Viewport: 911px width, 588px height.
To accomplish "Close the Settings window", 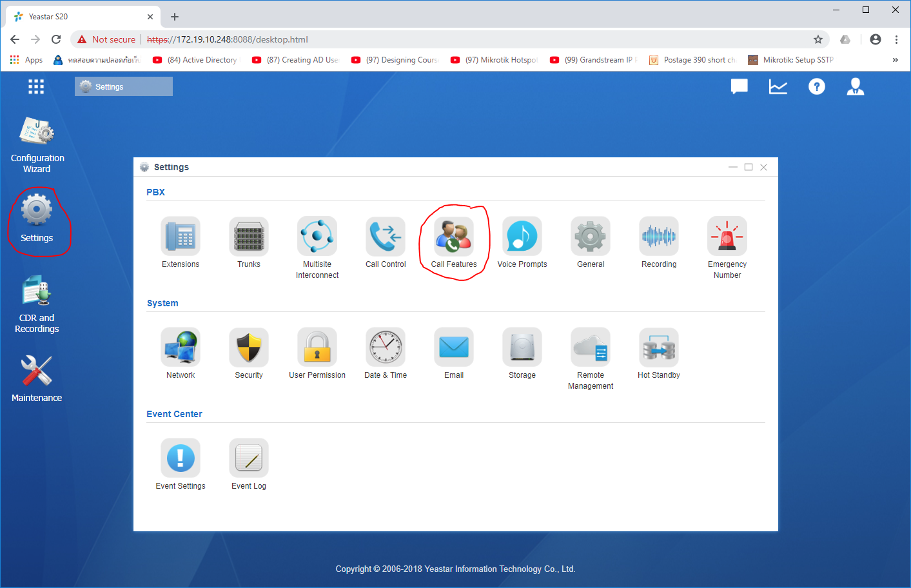I will pos(764,167).
